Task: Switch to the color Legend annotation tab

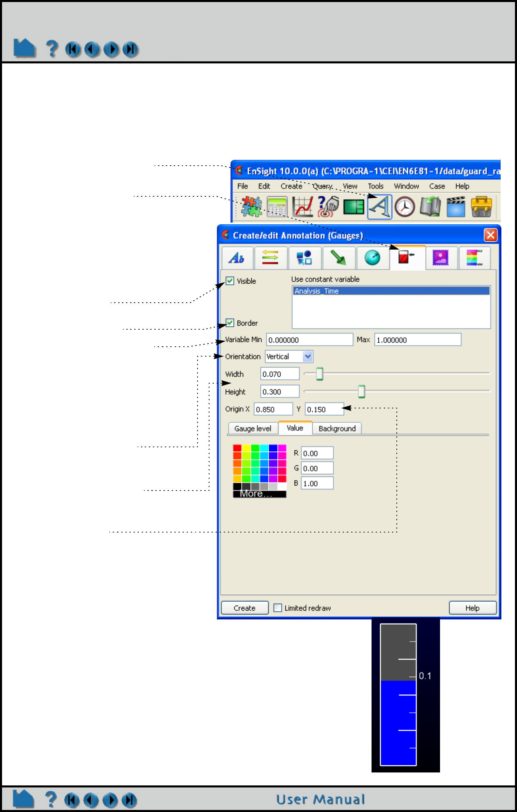Action: (474, 258)
